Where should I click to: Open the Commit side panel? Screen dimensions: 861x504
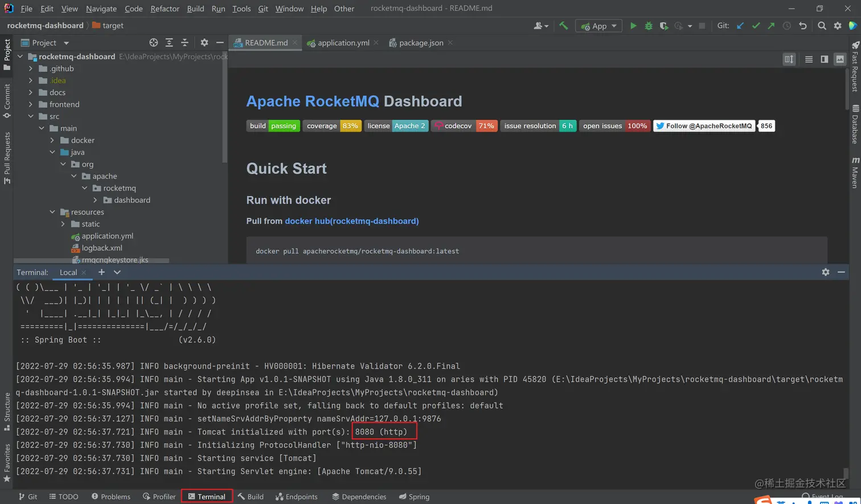[x=7, y=101]
